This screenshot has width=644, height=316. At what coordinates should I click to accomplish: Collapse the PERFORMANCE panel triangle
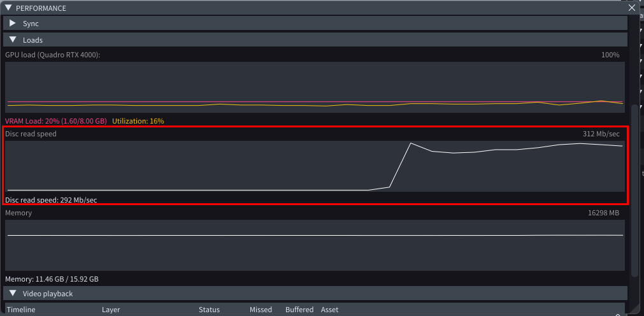[8, 8]
